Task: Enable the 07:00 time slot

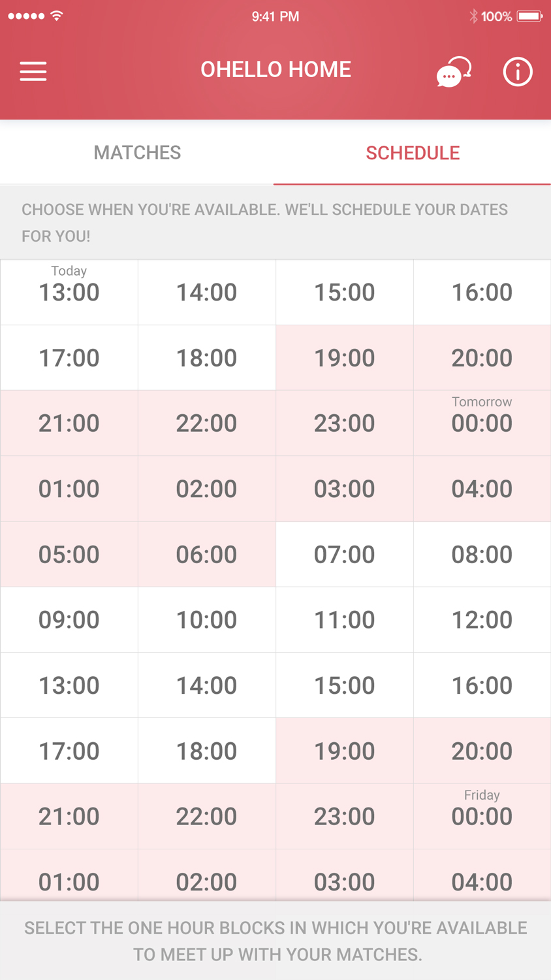Action: click(x=344, y=555)
